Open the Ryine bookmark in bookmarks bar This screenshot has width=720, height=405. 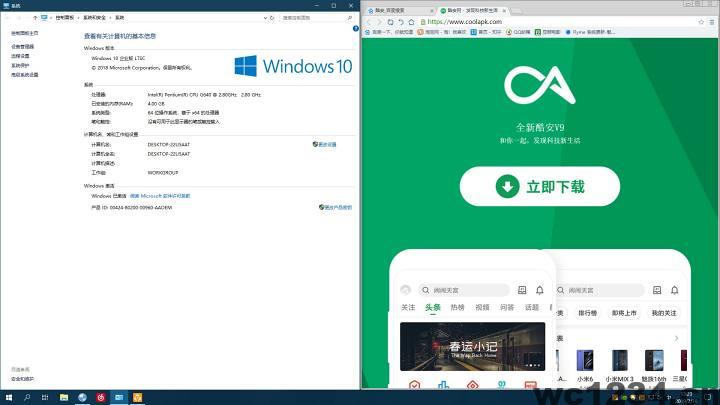tap(590, 32)
